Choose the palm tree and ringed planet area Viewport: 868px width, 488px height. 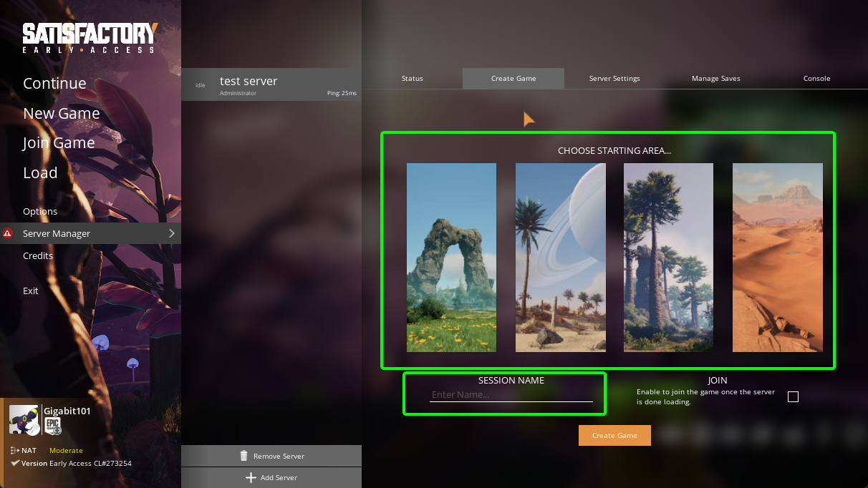coord(560,258)
